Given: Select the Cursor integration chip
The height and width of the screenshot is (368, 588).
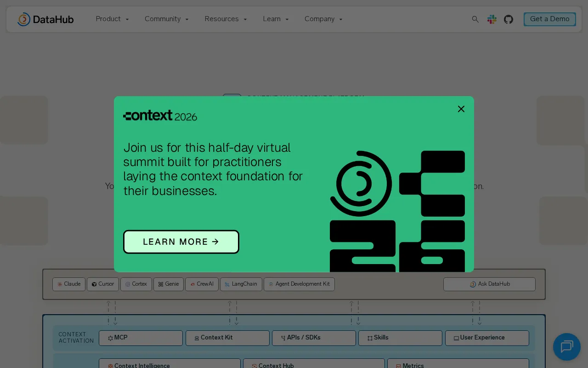Looking at the screenshot, I should click(103, 284).
